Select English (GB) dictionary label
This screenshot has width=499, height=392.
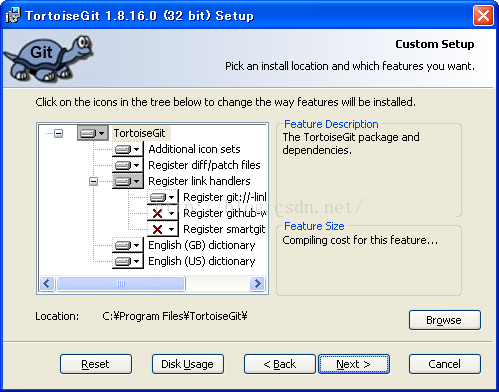[202, 245]
